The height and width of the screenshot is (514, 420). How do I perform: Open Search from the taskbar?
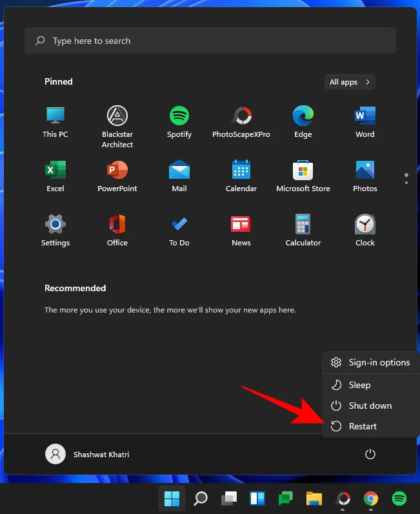coord(201,499)
